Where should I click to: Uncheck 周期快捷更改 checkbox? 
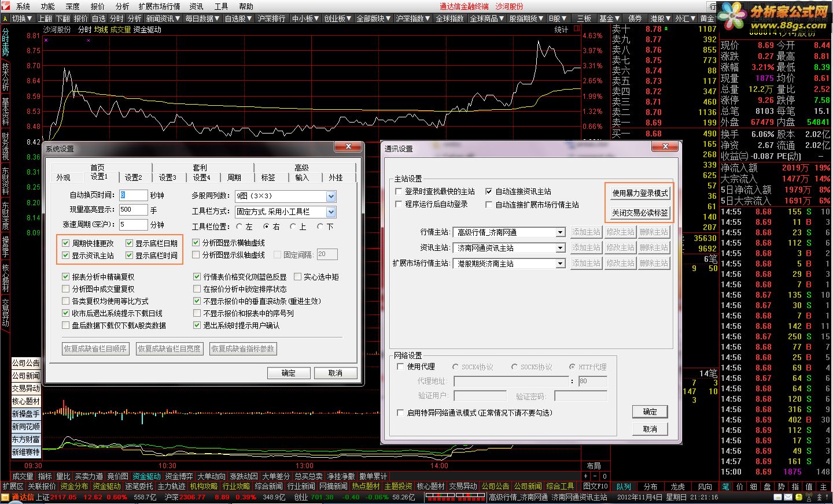coord(66,243)
